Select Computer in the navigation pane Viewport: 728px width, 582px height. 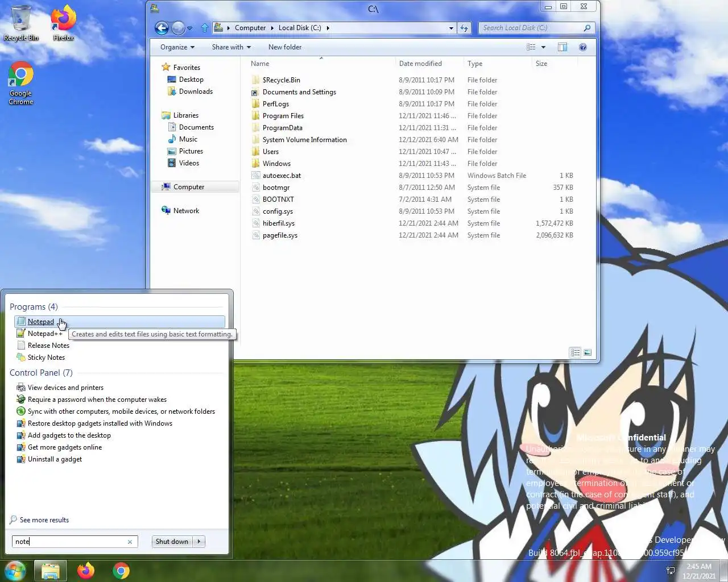pos(196,187)
